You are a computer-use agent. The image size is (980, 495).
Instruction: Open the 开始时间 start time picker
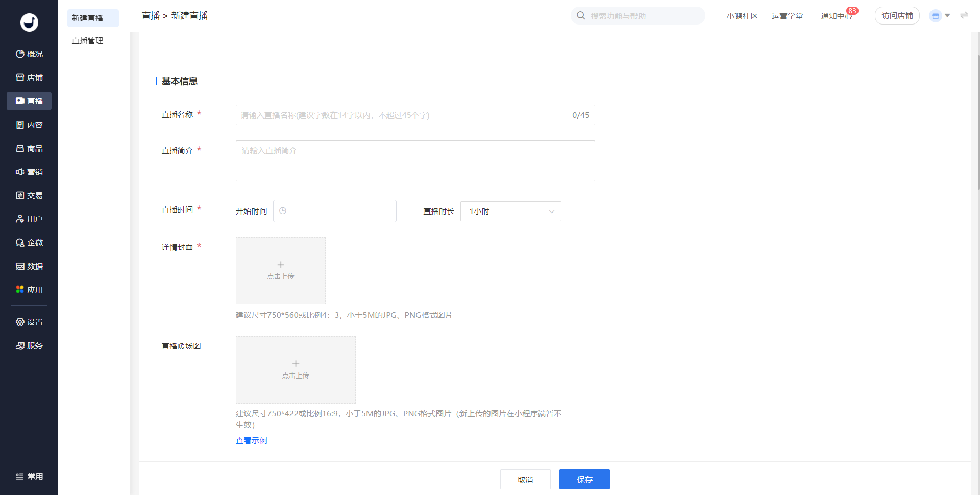335,211
